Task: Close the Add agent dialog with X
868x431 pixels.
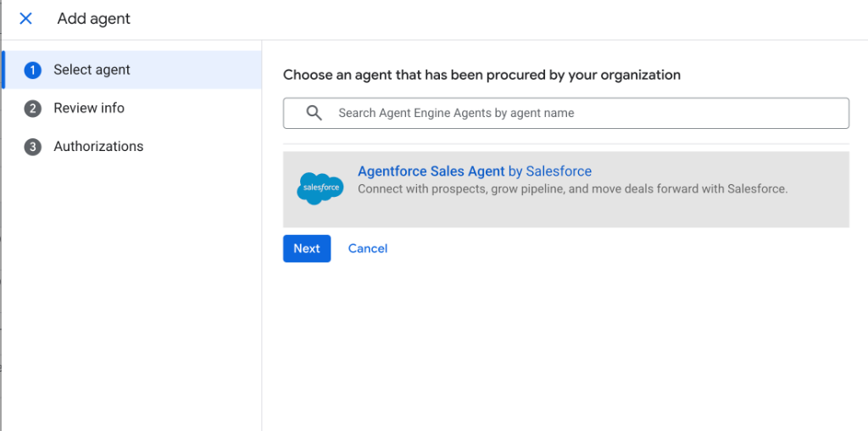Action: point(25,19)
